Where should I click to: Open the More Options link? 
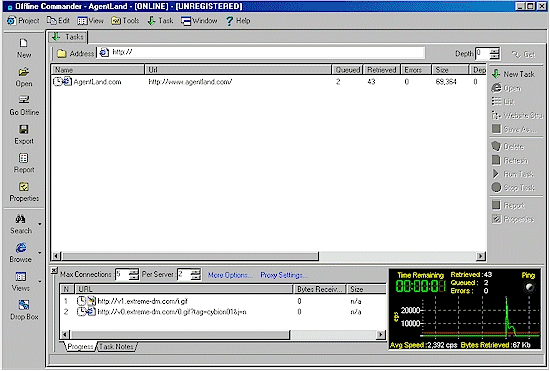pyautogui.click(x=230, y=275)
